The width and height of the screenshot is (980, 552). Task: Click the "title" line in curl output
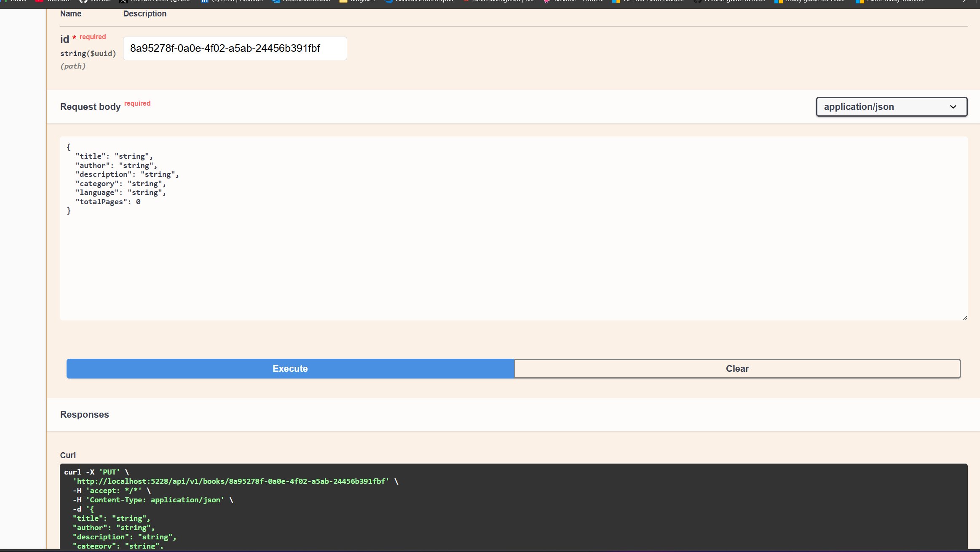[112, 518]
